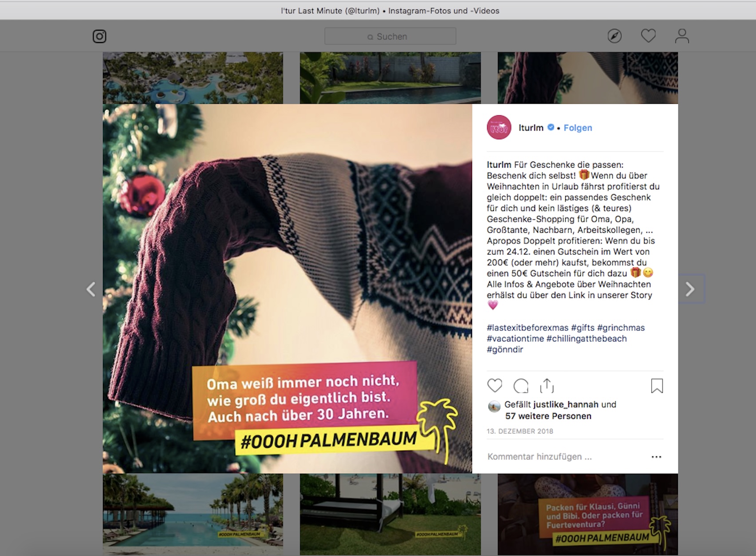Open the #lastexitbeforexmas hashtag
The image size is (756, 556).
pos(528,328)
